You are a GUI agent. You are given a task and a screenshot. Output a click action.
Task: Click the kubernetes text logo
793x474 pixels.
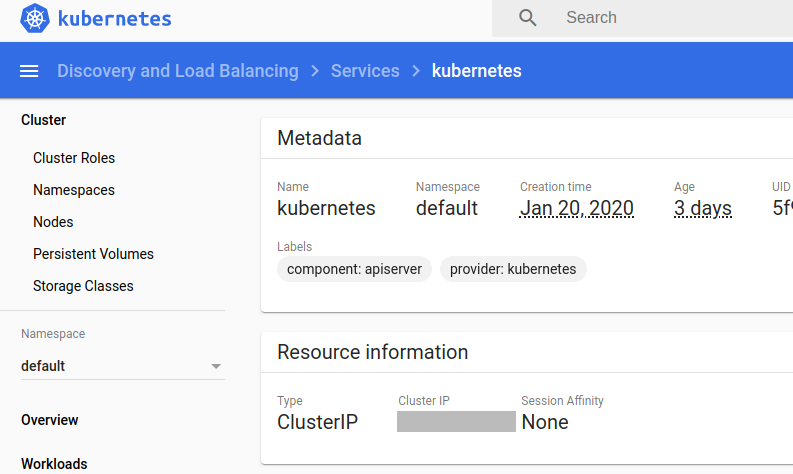tap(115, 18)
